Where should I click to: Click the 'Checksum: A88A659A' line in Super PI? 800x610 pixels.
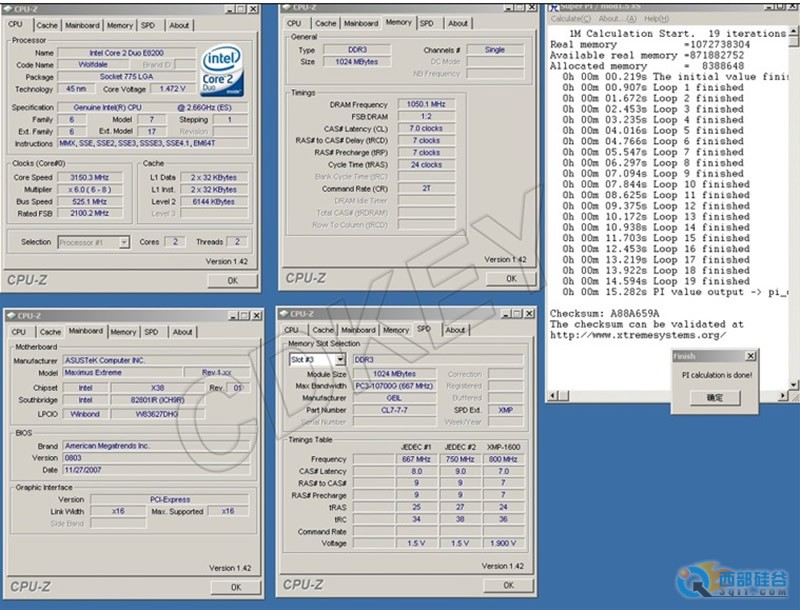(x=605, y=313)
